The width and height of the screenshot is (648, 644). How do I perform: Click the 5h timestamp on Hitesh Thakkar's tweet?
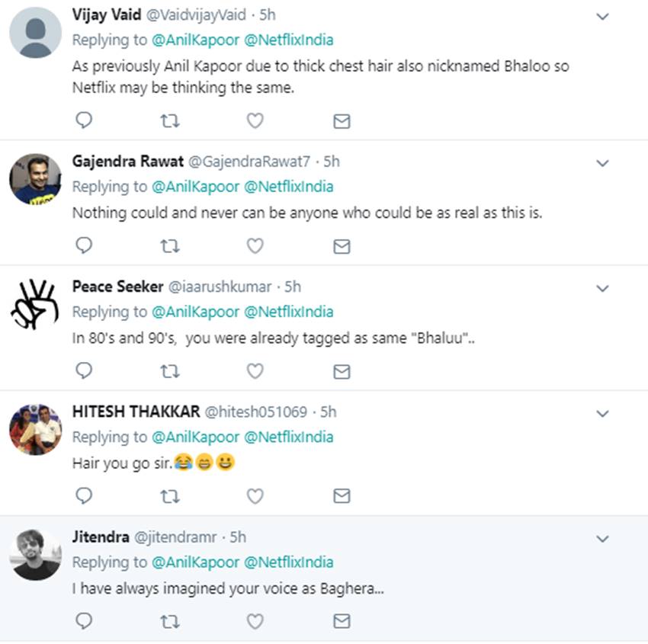pos(328,412)
